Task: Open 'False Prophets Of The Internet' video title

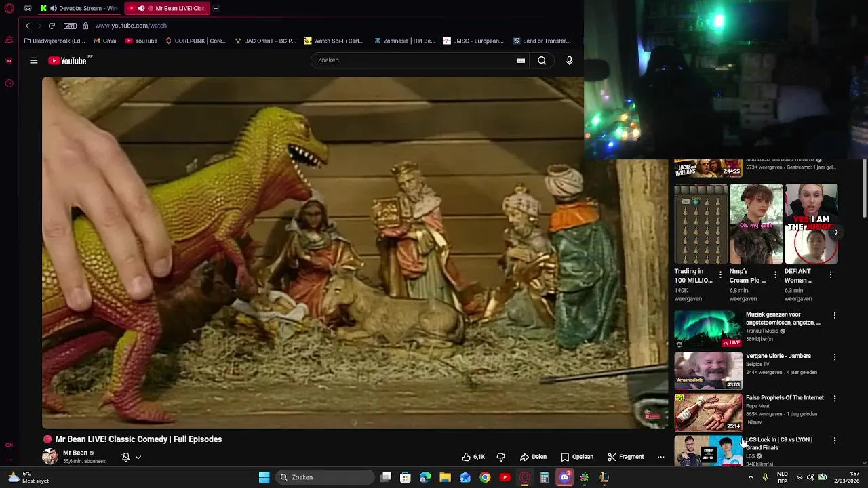Action: pyautogui.click(x=785, y=398)
